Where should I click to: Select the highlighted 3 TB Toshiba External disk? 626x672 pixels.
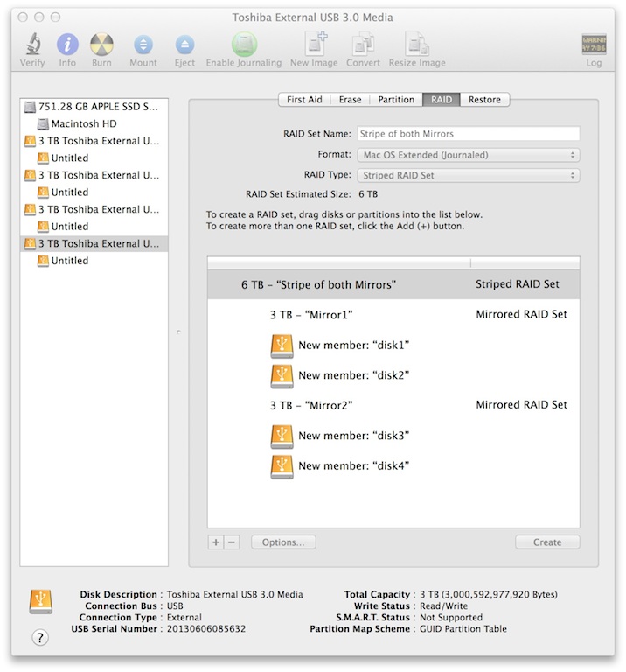coord(94,244)
